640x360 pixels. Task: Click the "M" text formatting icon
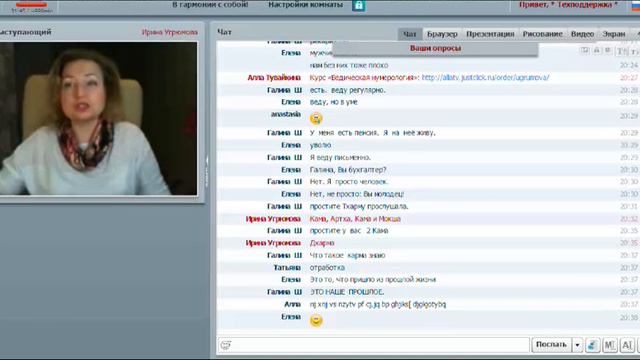click(x=609, y=345)
